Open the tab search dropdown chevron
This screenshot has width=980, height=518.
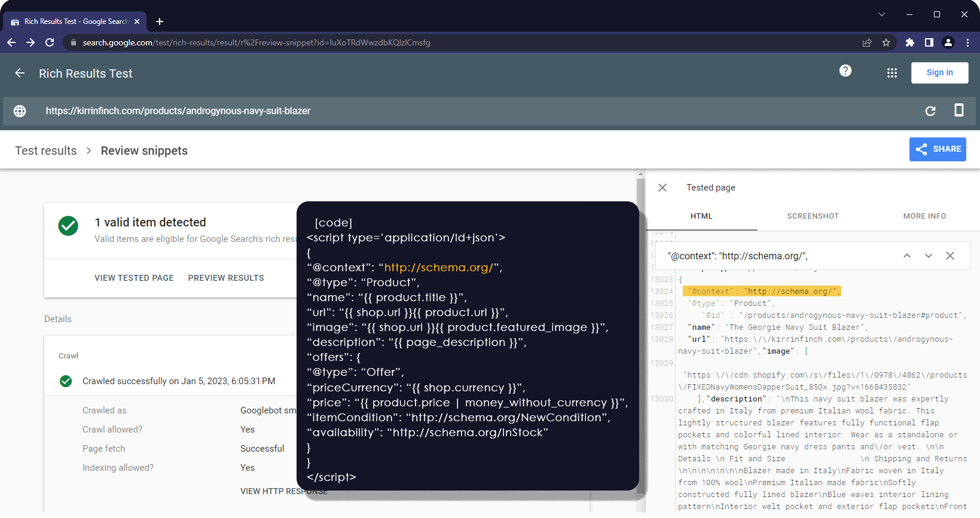(882, 14)
